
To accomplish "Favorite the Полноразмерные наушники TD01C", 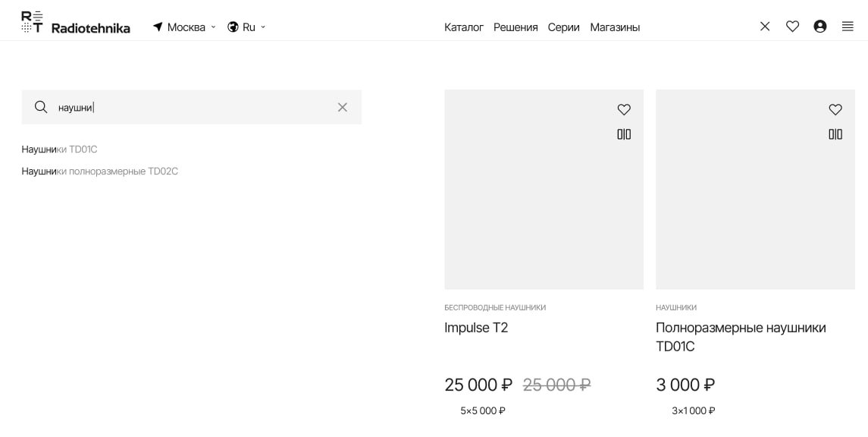I will pos(835,110).
